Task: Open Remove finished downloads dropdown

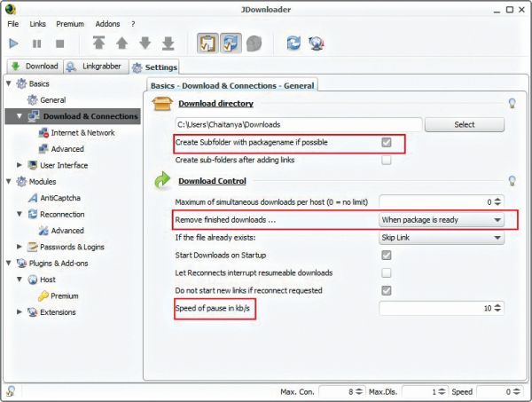Action: (442, 220)
